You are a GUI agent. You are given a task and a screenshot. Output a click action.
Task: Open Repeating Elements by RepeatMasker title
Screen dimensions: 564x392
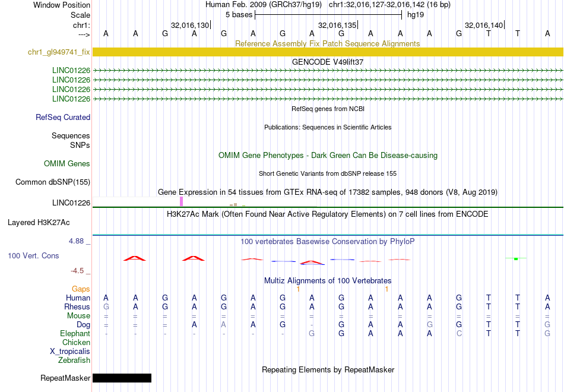coord(328,370)
